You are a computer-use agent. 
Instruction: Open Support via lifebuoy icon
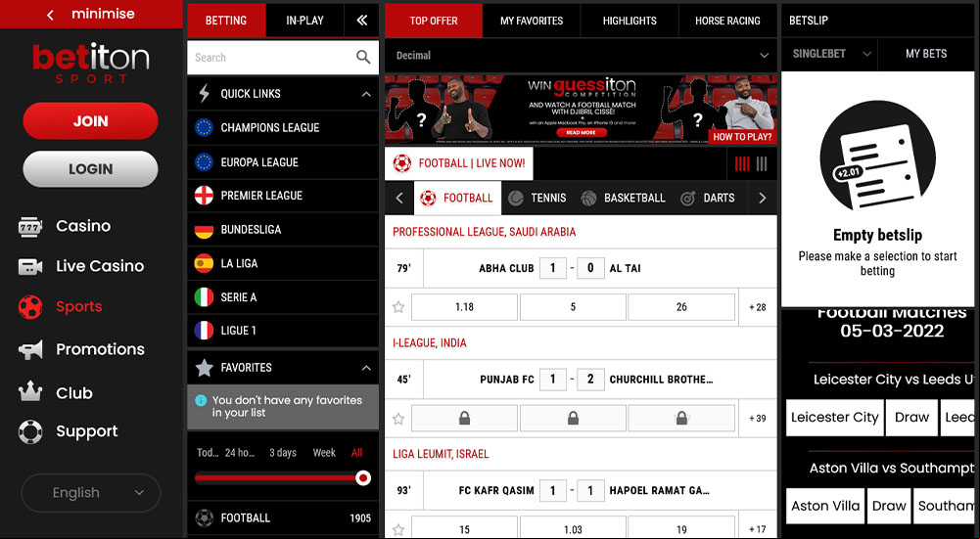pos(30,431)
